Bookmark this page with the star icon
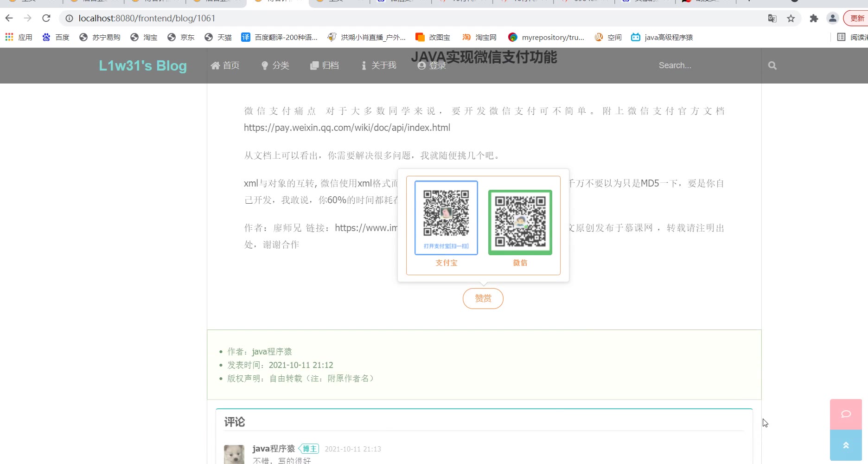 click(791, 19)
